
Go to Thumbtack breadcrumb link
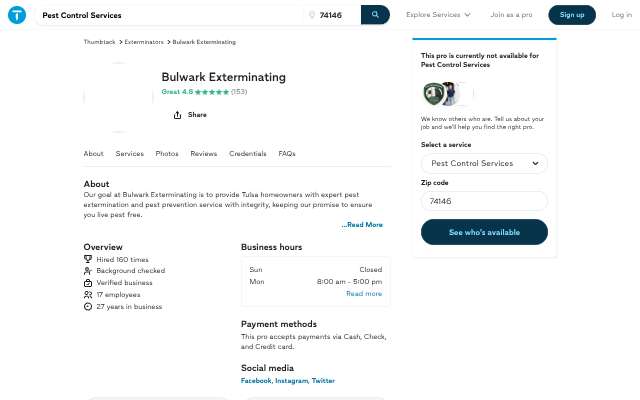click(x=99, y=42)
